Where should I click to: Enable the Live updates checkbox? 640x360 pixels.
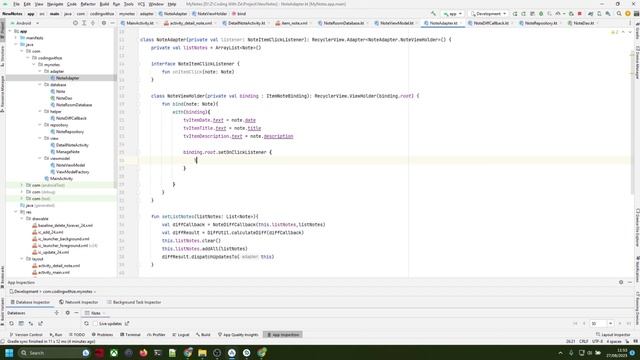point(95,324)
